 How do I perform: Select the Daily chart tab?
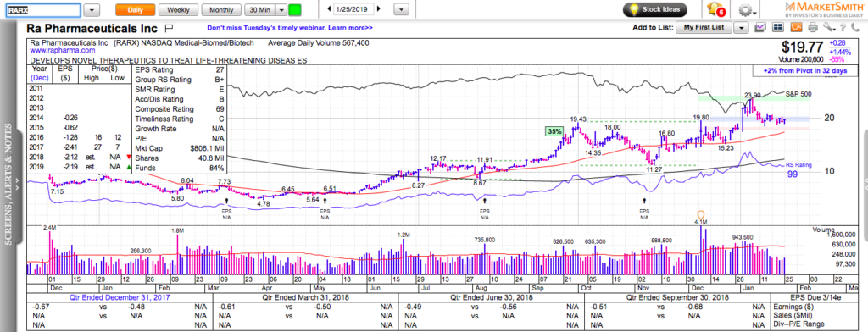point(135,10)
